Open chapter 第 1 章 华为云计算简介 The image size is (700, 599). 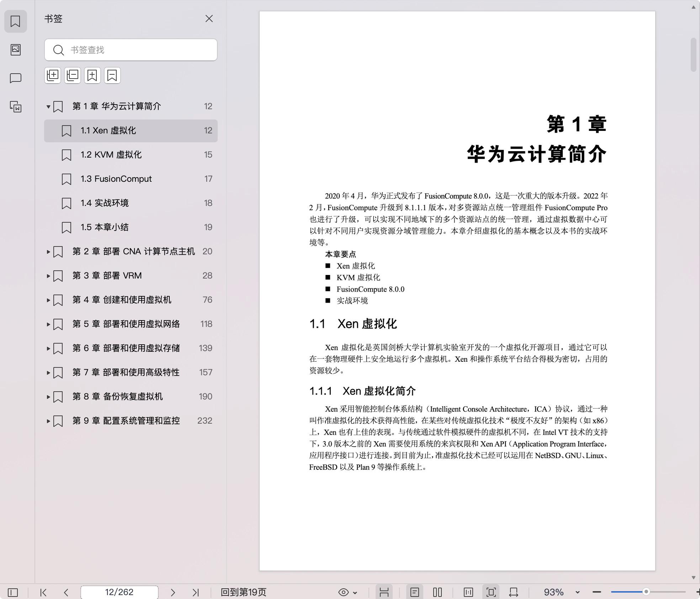131,106
